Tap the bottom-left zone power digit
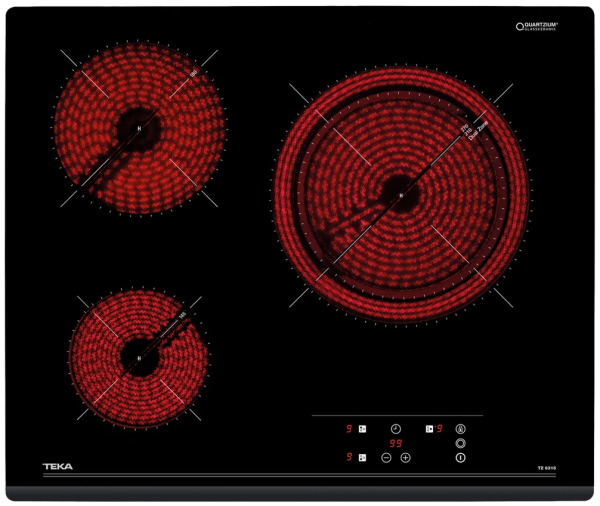 point(349,457)
